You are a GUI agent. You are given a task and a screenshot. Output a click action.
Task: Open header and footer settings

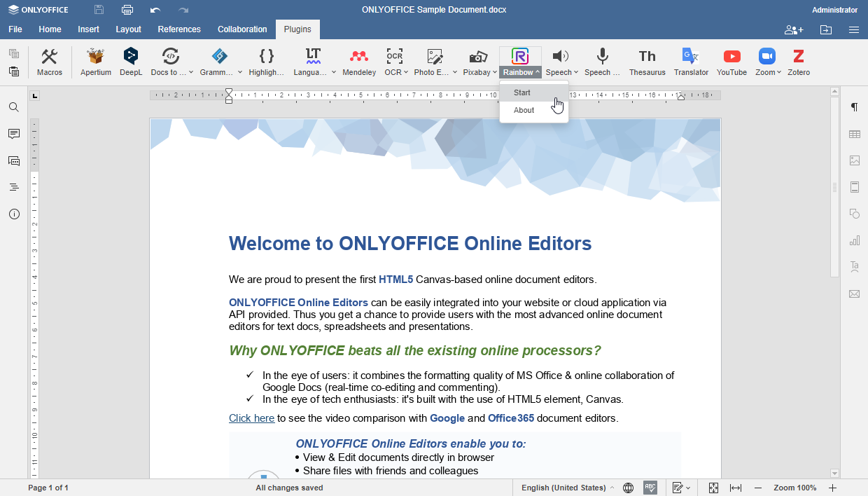855,187
